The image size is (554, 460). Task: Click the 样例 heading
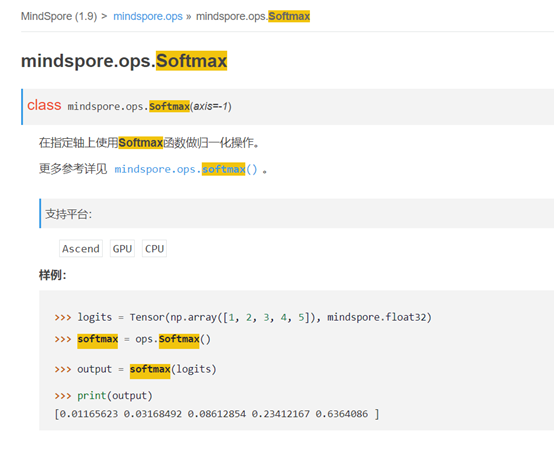point(53,275)
